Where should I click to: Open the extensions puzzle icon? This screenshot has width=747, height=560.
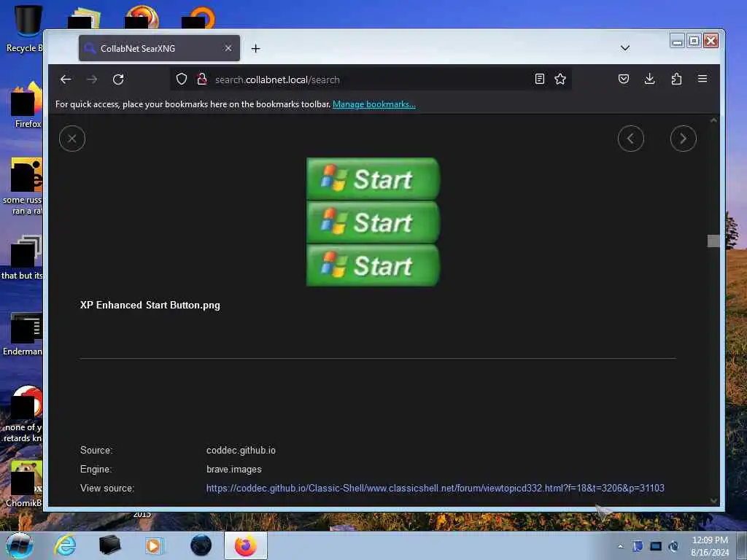[x=676, y=79]
